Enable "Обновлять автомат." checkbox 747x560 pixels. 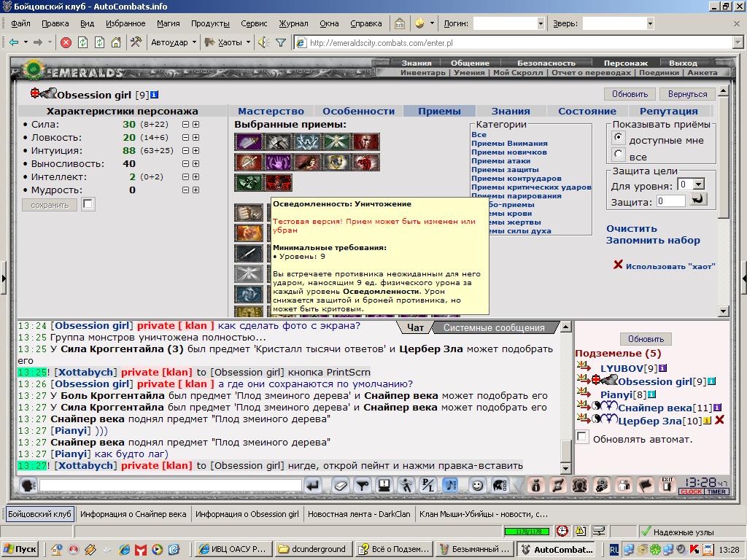click(582, 437)
